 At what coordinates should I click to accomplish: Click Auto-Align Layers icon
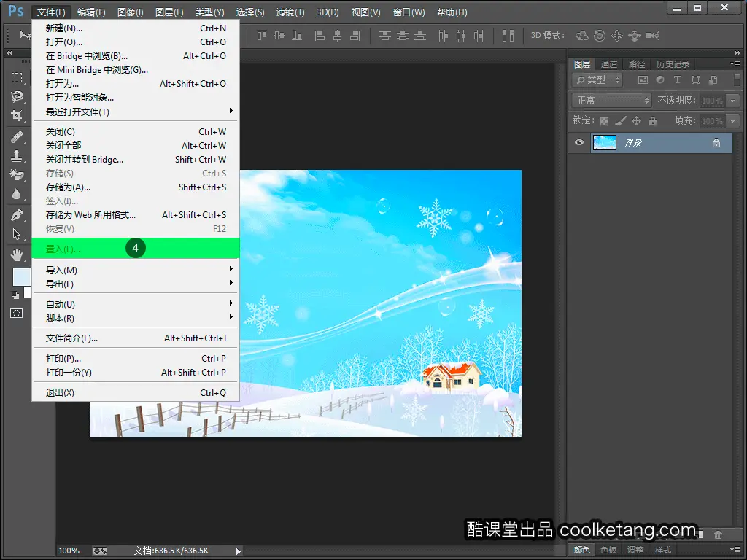508,35
